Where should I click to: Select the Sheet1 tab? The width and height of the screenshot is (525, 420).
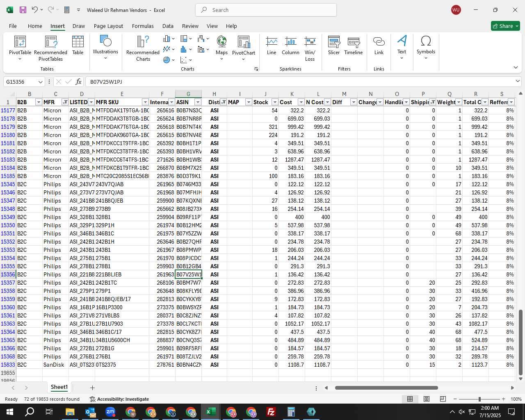click(x=59, y=387)
